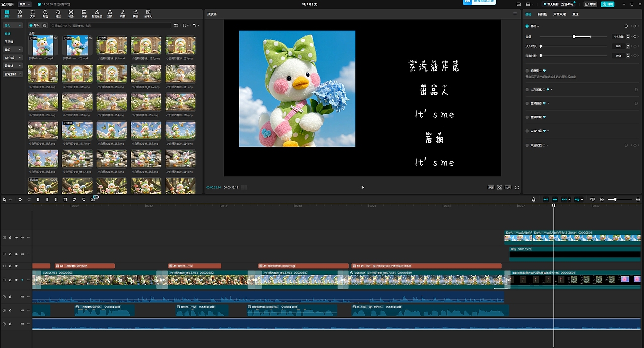Screen dimensions: 644x348
Task: Select 素材 in the left sidebar list
Action: (x=8, y=34)
